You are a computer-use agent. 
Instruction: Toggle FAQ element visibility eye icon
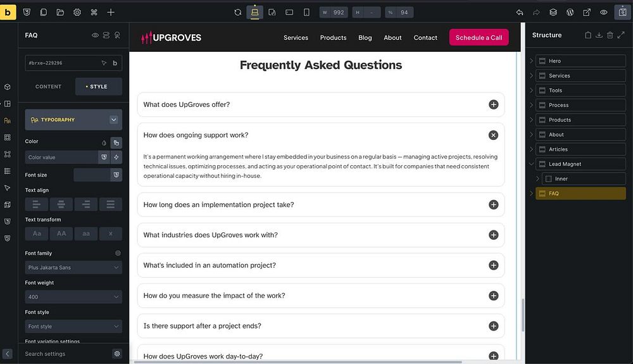[96, 35]
